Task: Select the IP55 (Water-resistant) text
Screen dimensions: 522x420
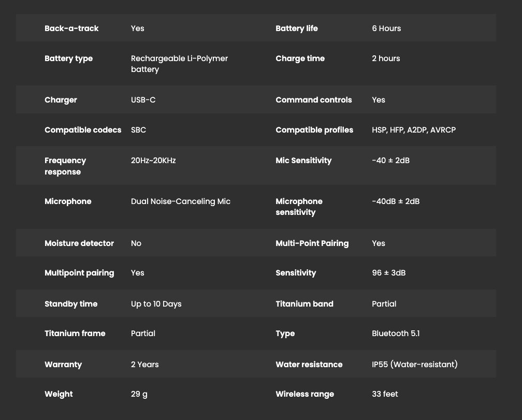Action: (x=415, y=365)
